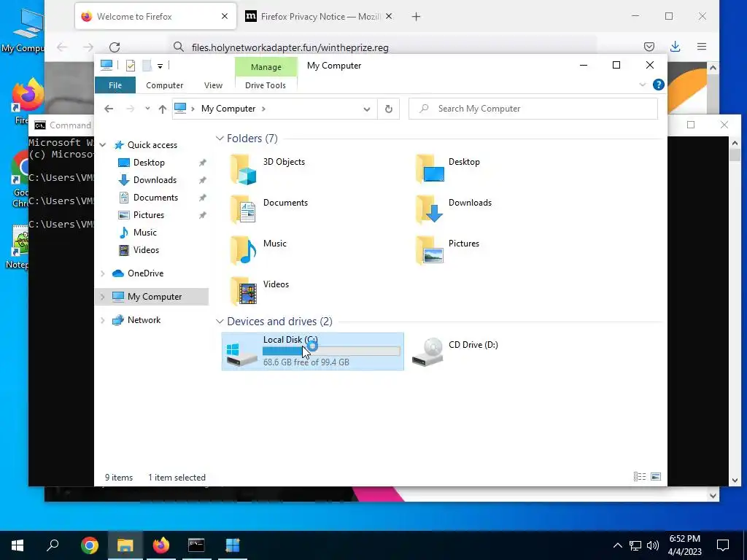Open the recent locations dropdown arrow
The height and width of the screenshot is (560, 747).
pyautogui.click(x=147, y=109)
